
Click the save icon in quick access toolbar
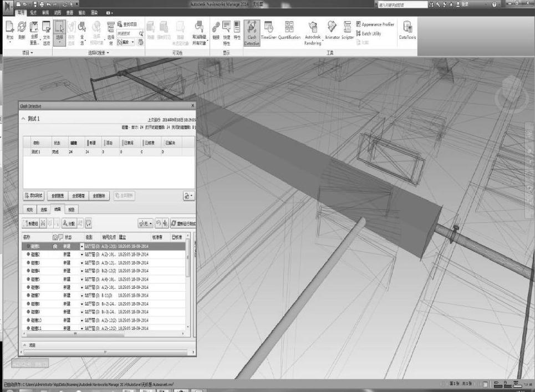point(34,4)
